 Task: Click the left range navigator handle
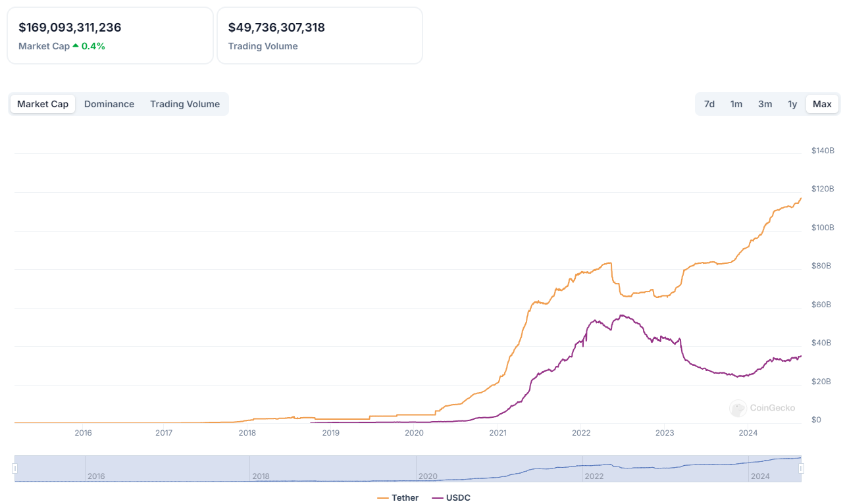pos(14,468)
